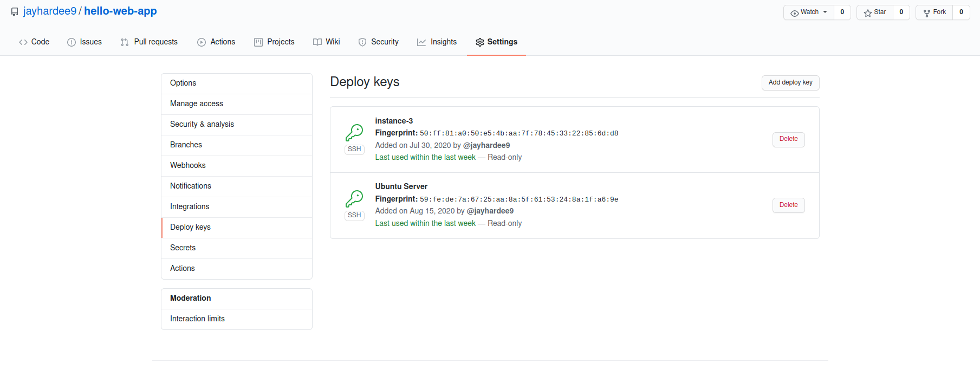The image size is (980, 369).
Task: Click the instance-3 key title
Action: (394, 121)
